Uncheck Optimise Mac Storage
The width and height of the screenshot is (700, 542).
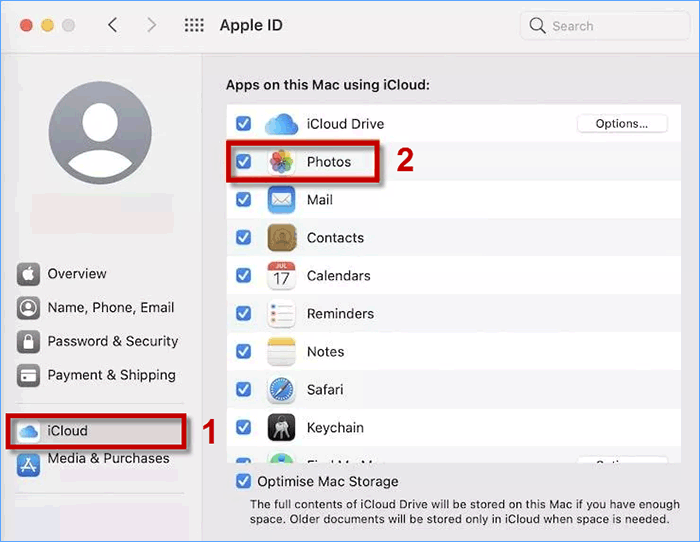tap(243, 481)
